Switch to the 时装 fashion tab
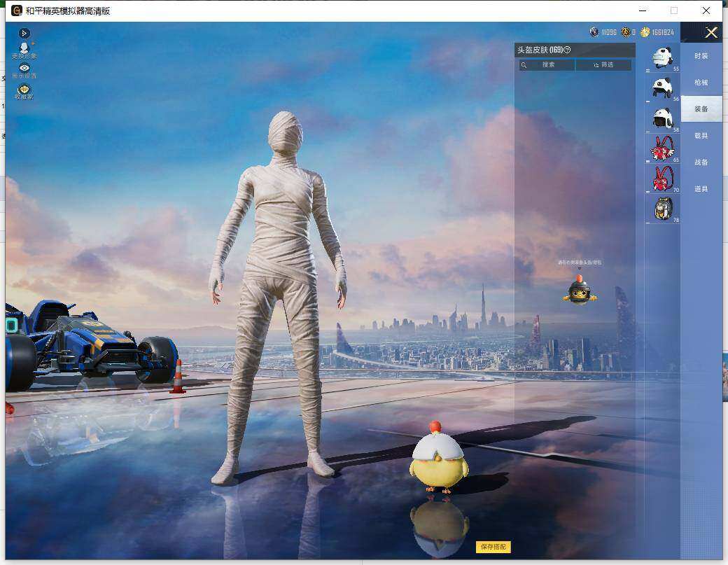 pyautogui.click(x=701, y=56)
